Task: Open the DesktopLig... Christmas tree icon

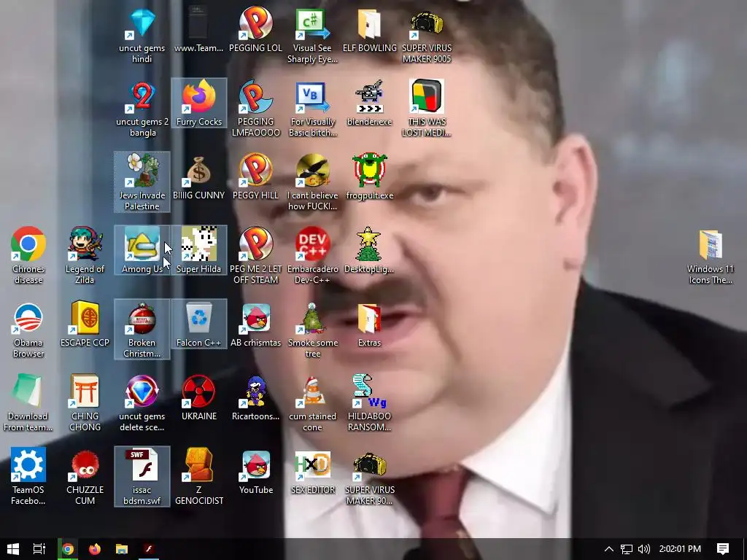Action: tap(370, 251)
